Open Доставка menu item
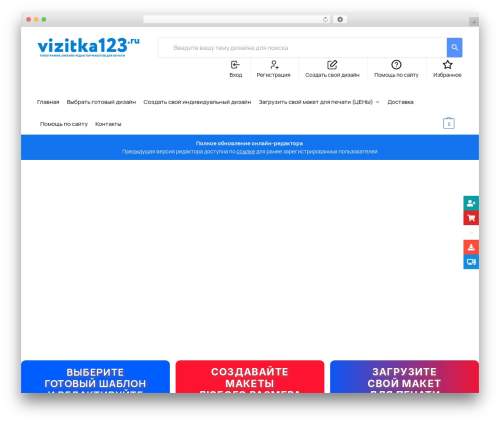The width and height of the screenshot is (500, 423). pyautogui.click(x=400, y=102)
